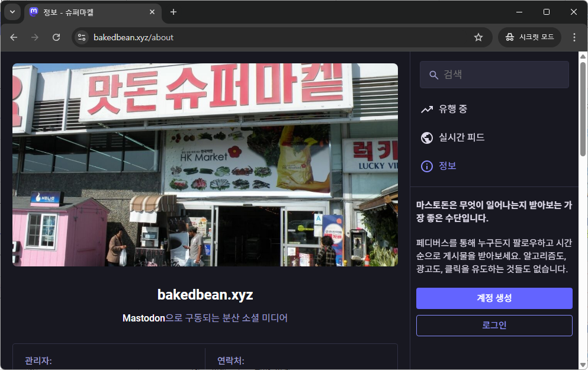Open the site information icon in address bar
Screen dimensions: 588x370
tap(82, 37)
